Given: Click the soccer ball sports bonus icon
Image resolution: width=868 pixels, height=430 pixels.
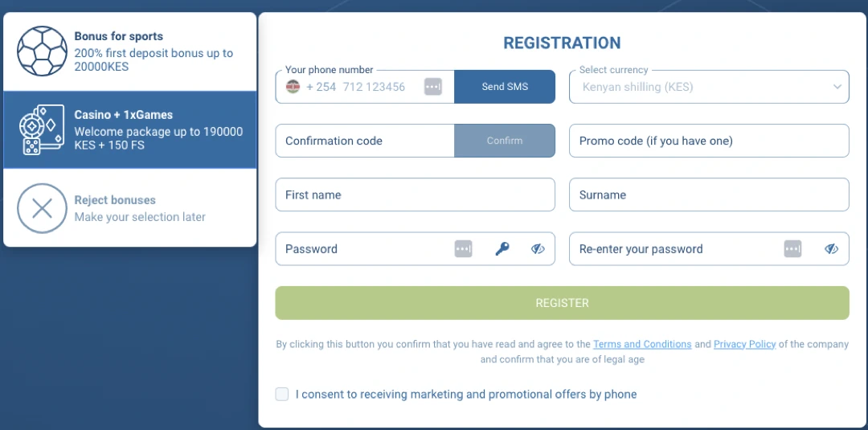Looking at the screenshot, I should 42,51.
